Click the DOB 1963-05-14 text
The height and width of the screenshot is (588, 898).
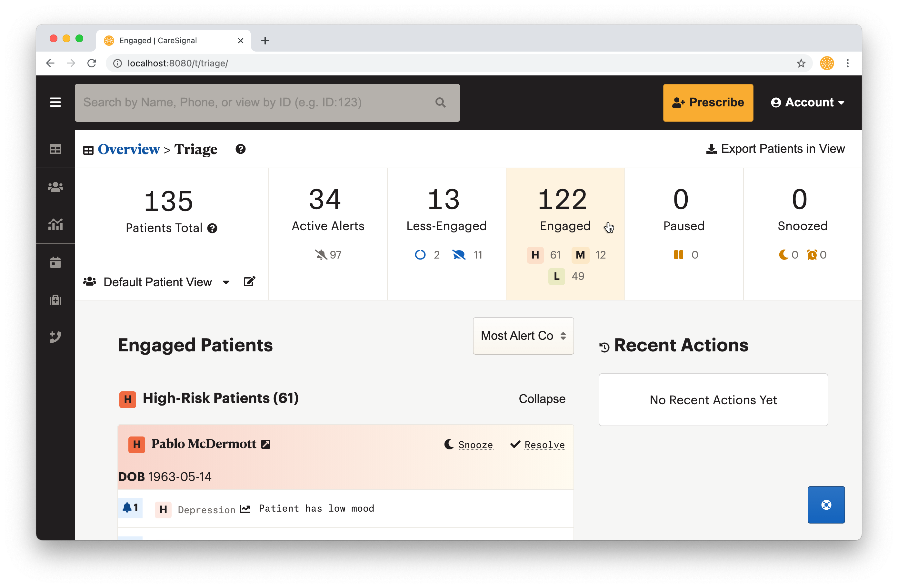click(165, 477)
